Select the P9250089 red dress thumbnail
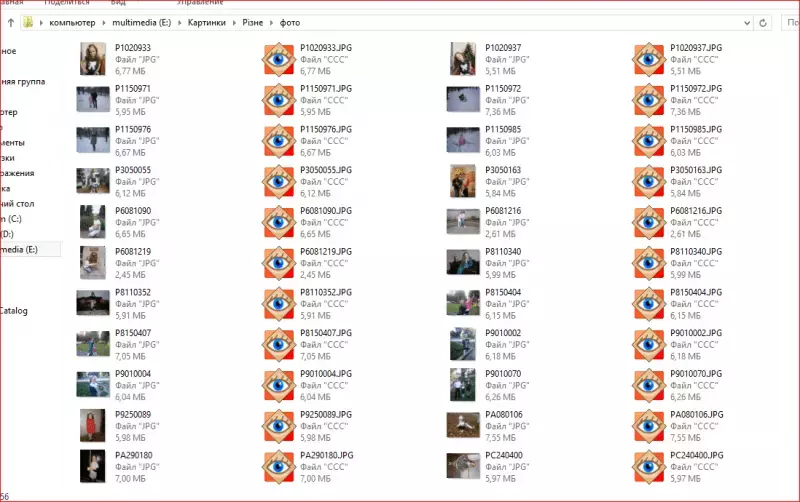800x502 pixels. 93,425
